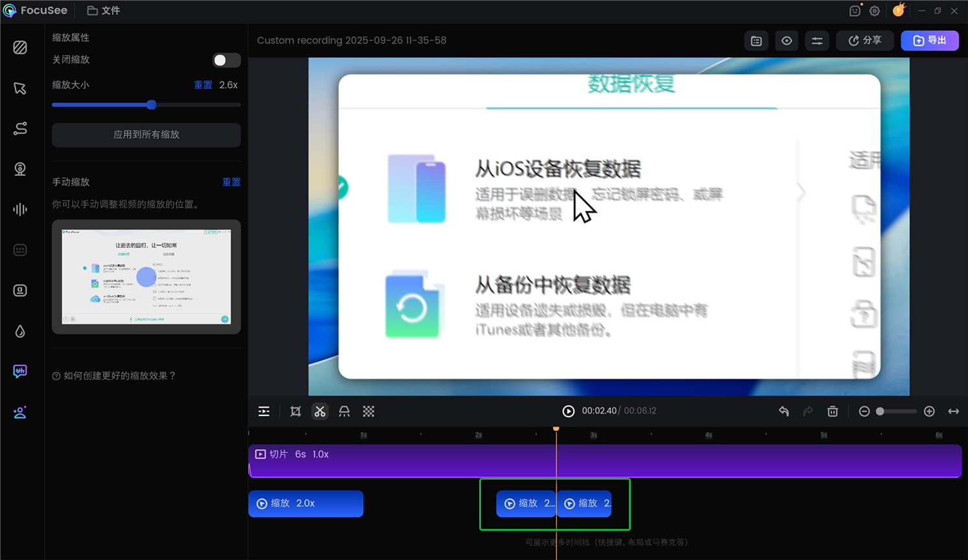Open the background settings panel in sidebar
Viewport: 968px width, 560px height.
[20, 47]
